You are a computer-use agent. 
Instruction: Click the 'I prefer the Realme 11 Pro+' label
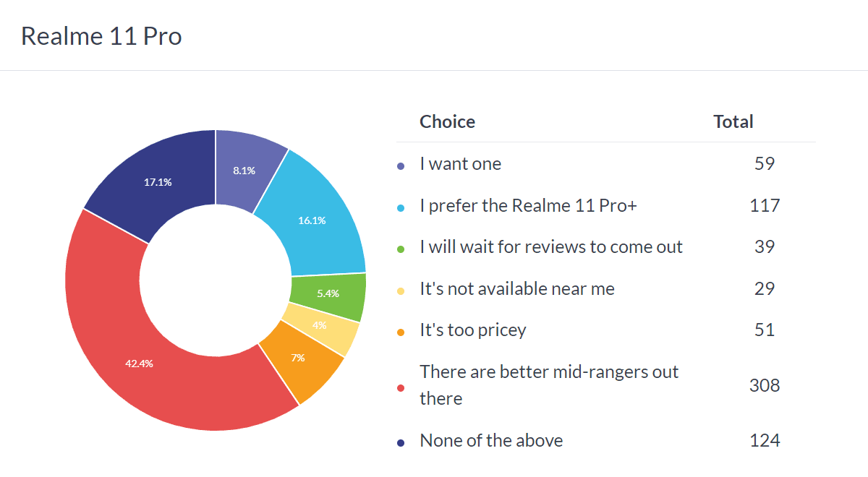528,206
